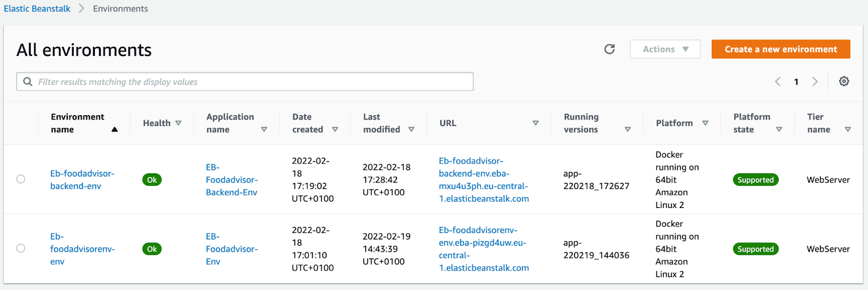Viewport: 868px width, 290px height.
Task: Sort by Environment name ascending arrow
Action: click(114, 130)
